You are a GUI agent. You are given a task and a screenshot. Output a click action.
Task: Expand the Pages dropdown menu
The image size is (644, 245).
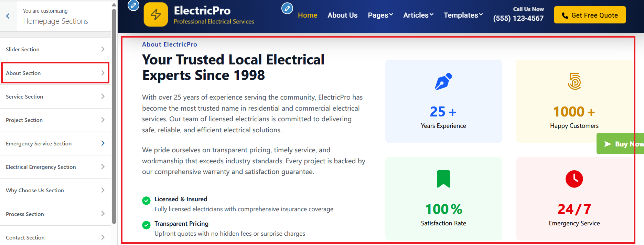(380, 15)
